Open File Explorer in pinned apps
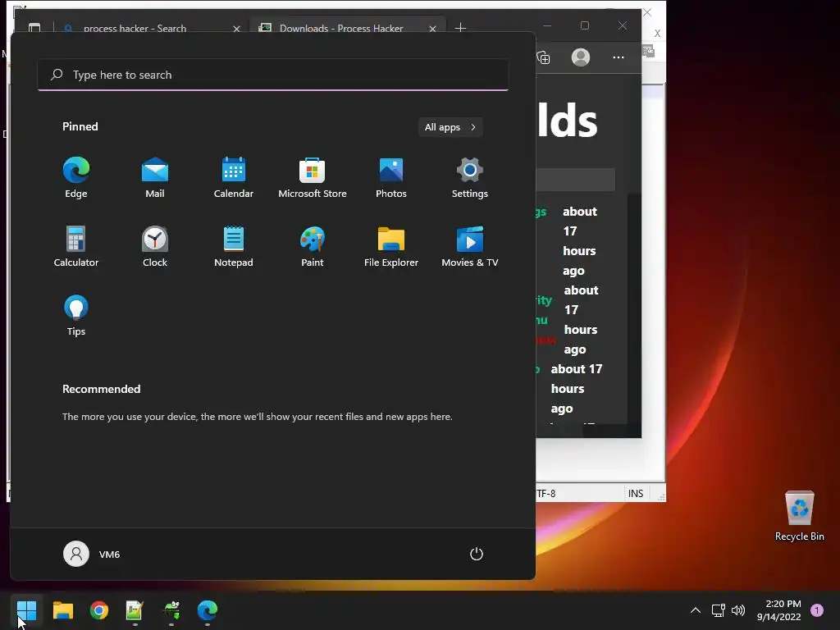The height and width of the screenshot is (630, 840). tap(391, 246)
